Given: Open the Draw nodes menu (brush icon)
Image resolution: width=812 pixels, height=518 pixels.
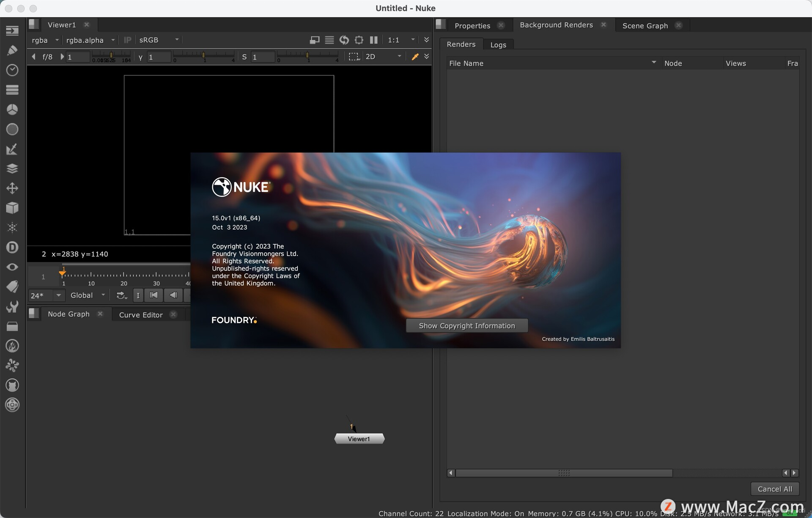Looking at the screenshot, I should click(12, 50).
